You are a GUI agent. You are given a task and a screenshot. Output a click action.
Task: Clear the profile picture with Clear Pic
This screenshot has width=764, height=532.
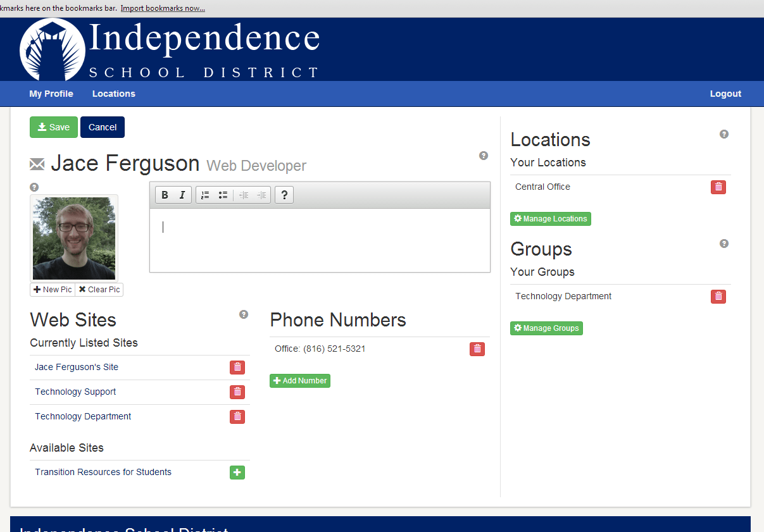(x=99, y=290)
